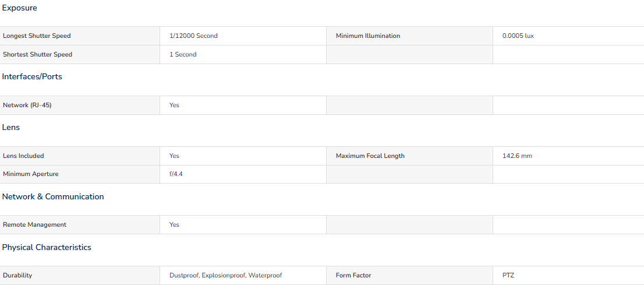Select the Network (RJ-45) label
644x285 pixels.
pos(27,105)
